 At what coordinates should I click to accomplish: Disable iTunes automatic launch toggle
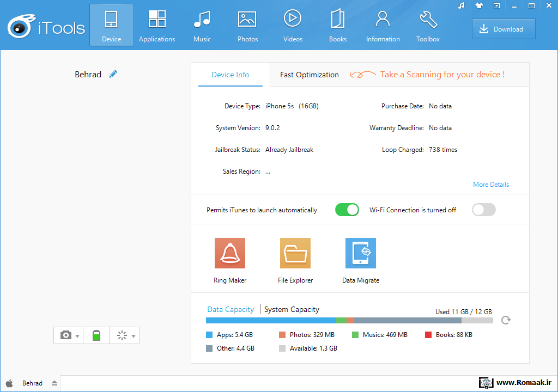click(x=347, y=210)
